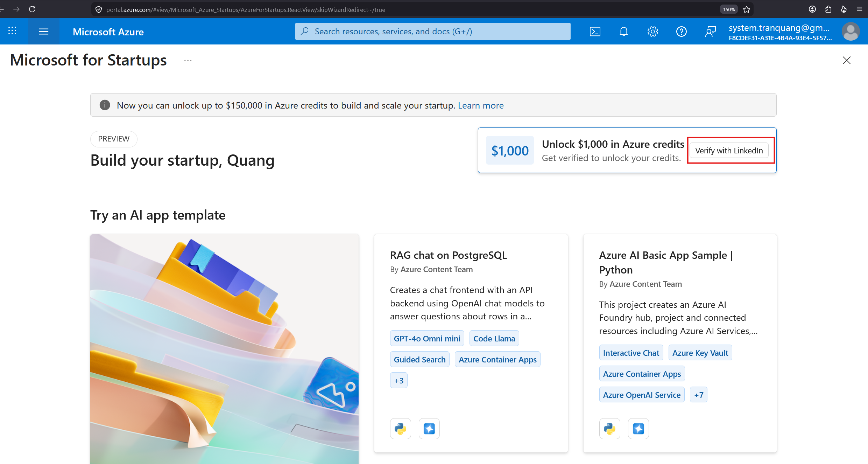The image size is (868, 464).
Task: Open the portal hamburger menu
Action: point(44,32)
